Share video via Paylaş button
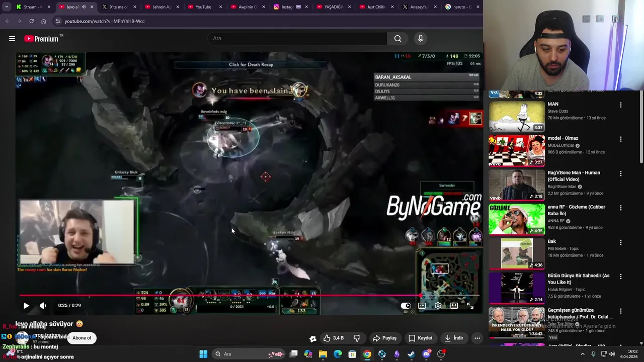The width and height of the screenshot is (644, 362). coord(385,338)
